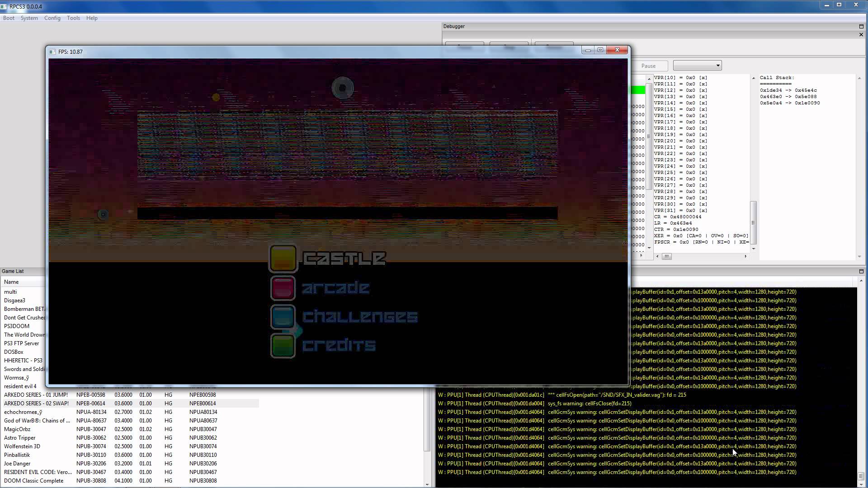Click the serial cell NPUA-80637

pos(91,421)
